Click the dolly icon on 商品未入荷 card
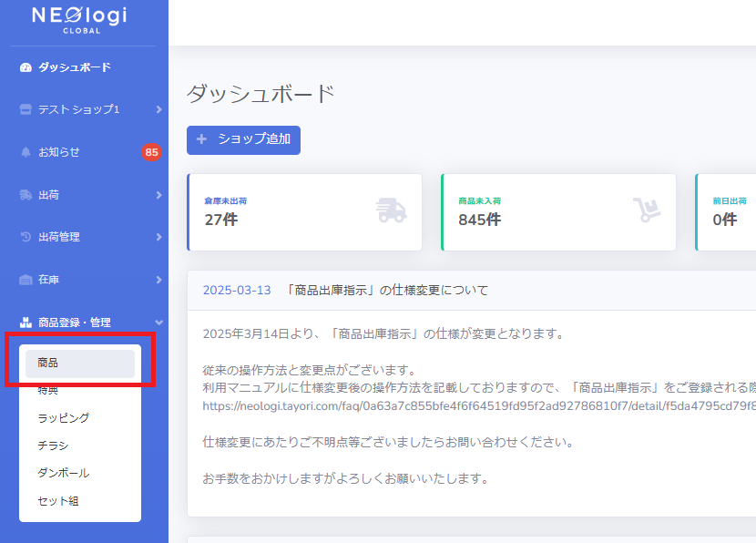 click(646, 210)
